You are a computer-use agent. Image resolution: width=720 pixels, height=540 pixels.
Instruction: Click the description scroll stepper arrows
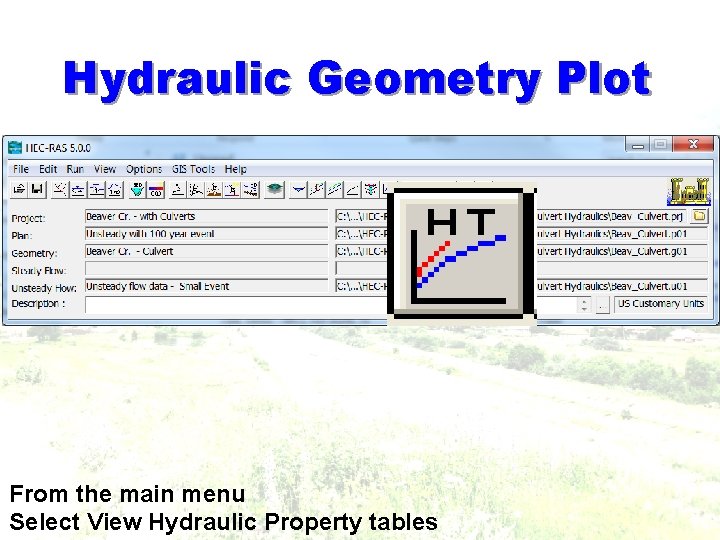point(584,304)
